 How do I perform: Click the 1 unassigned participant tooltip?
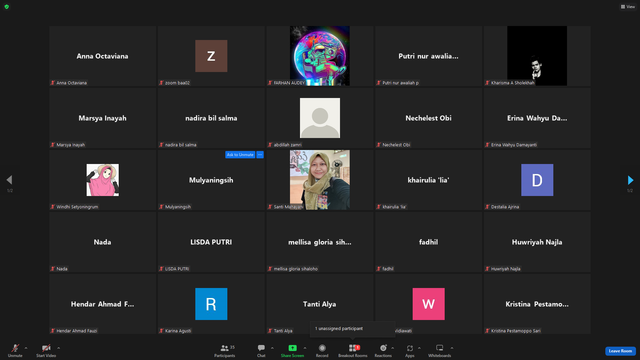coord(353,329)
